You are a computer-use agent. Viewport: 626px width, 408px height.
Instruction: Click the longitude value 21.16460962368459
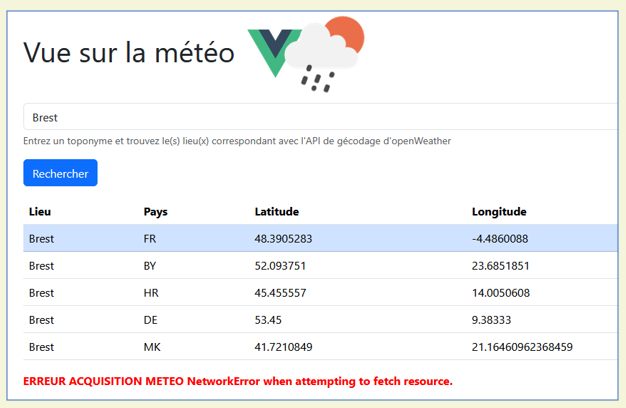[x=522, y=347]
